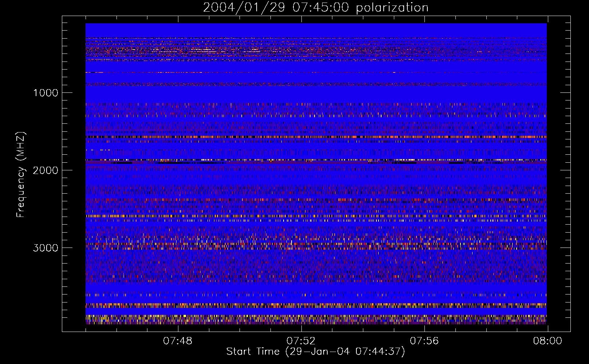Viewport: 589px width, 364px height.
Task: Click the 07:48 time tick label
Action: point(178,341)
